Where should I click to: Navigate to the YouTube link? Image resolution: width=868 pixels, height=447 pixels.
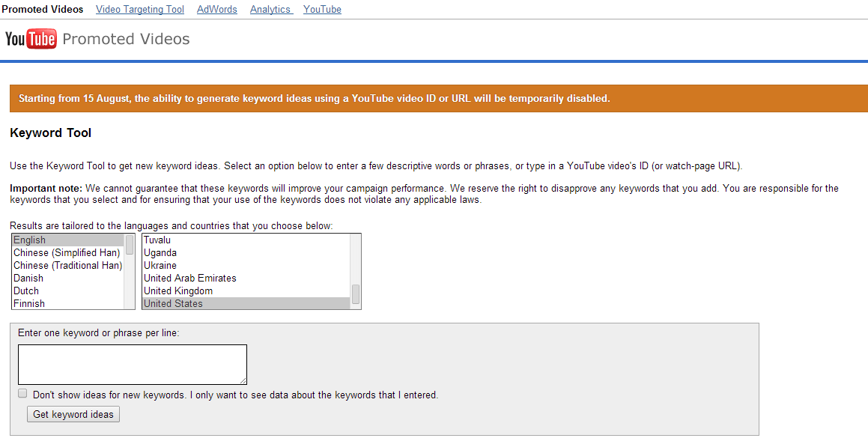tap(322, 10)
